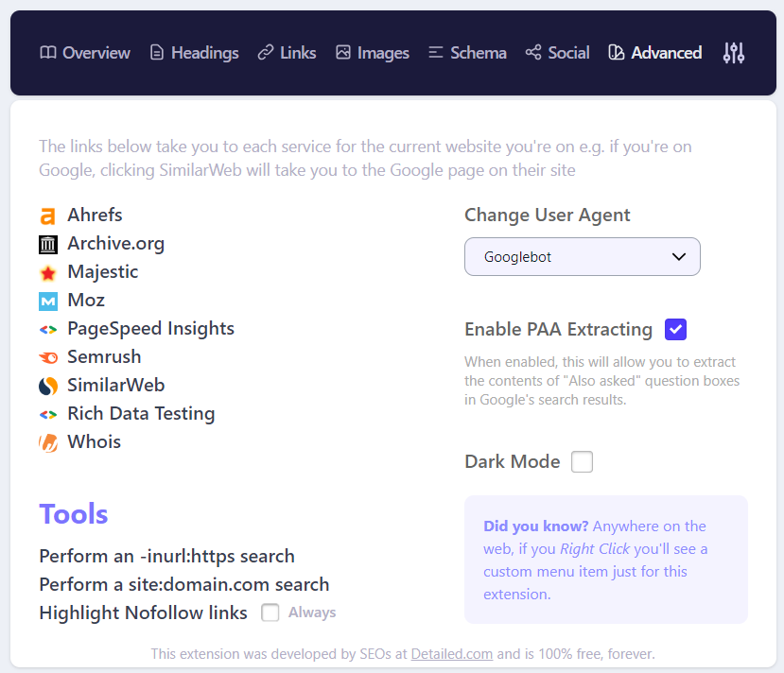Perform an -inurl:https search
This screenshot has height=673, width=784.
pyautogui.click(x=166, y=556)
